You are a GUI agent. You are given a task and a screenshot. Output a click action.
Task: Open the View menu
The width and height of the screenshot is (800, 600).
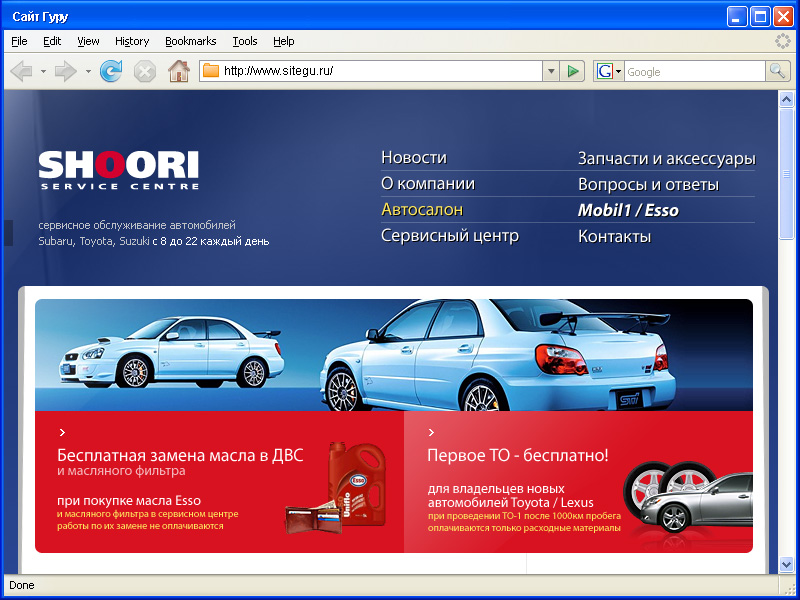click(x=88, y=41)
